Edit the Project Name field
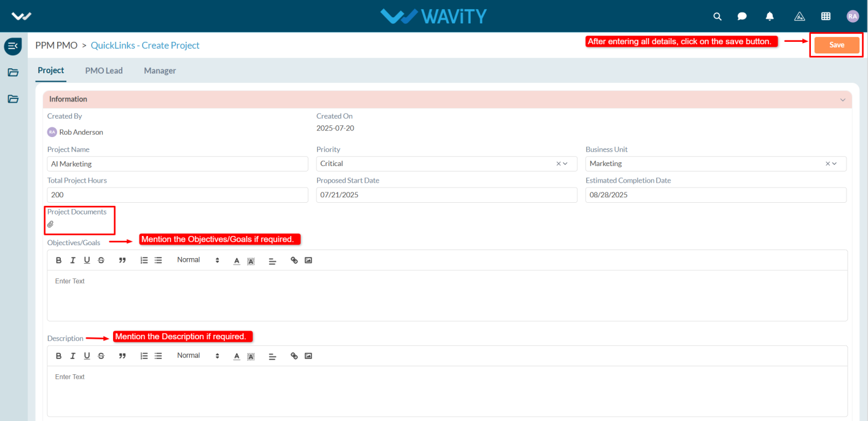The height and width of the screenshot is (421, 868). [178, 163]
